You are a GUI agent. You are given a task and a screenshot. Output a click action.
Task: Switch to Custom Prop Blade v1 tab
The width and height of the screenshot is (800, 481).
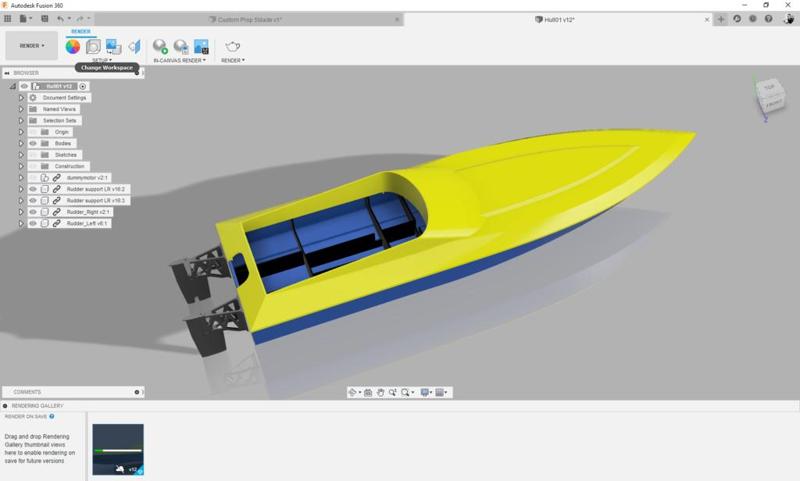[248, 19]
